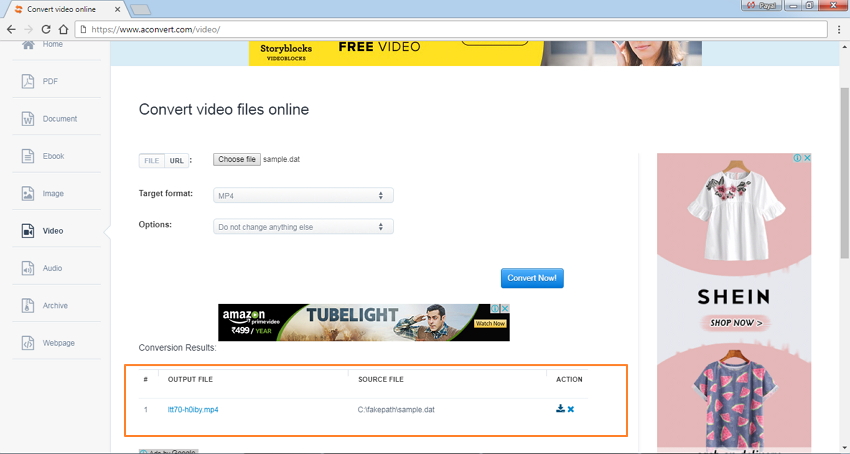Select the Convert video online browser tab
This screenshot has height=454, width=850.
pyautogui.click(x=65, y=10)
